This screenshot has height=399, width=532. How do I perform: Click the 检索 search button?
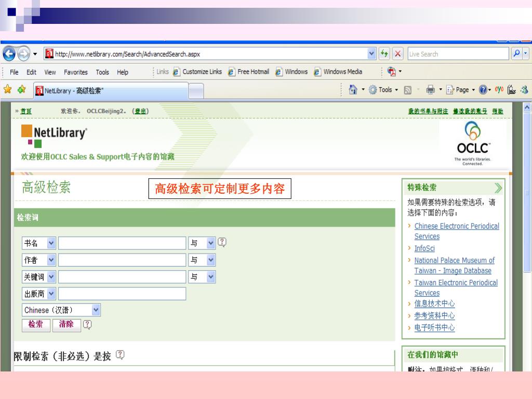[36, 325]
